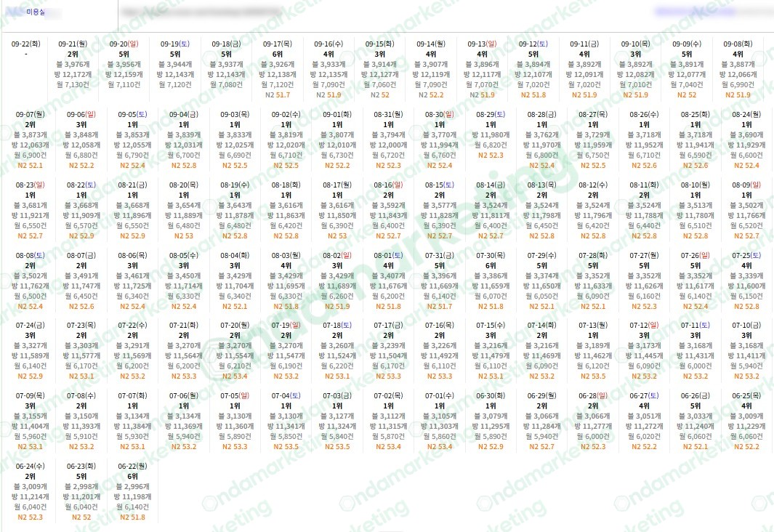
Task: Select the 6위 rank under 09-17(목)
Action: [x=278, y=55]
